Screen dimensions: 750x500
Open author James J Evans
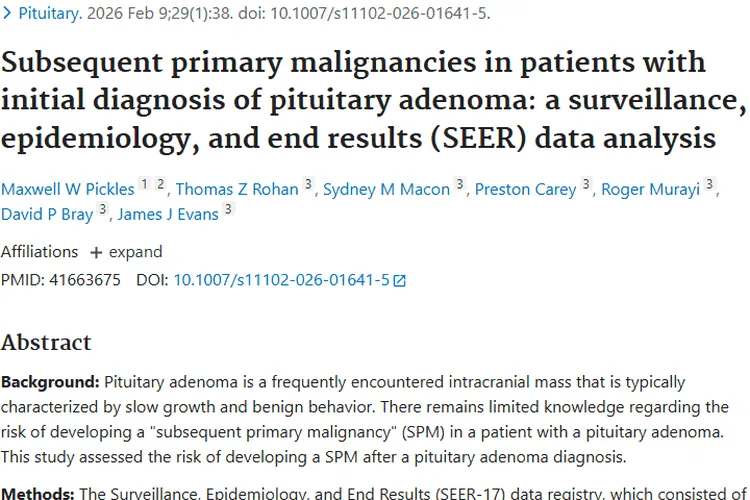tap(168, 213)
